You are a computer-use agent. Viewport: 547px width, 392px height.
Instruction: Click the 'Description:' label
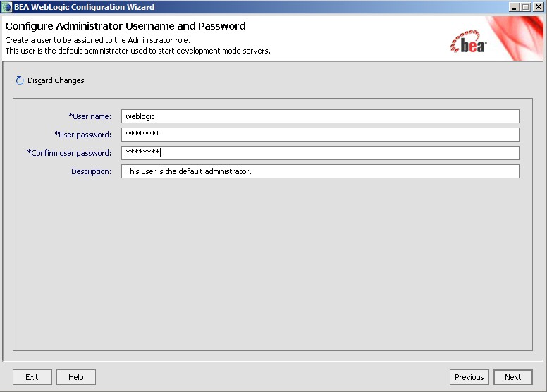point(92,171)
